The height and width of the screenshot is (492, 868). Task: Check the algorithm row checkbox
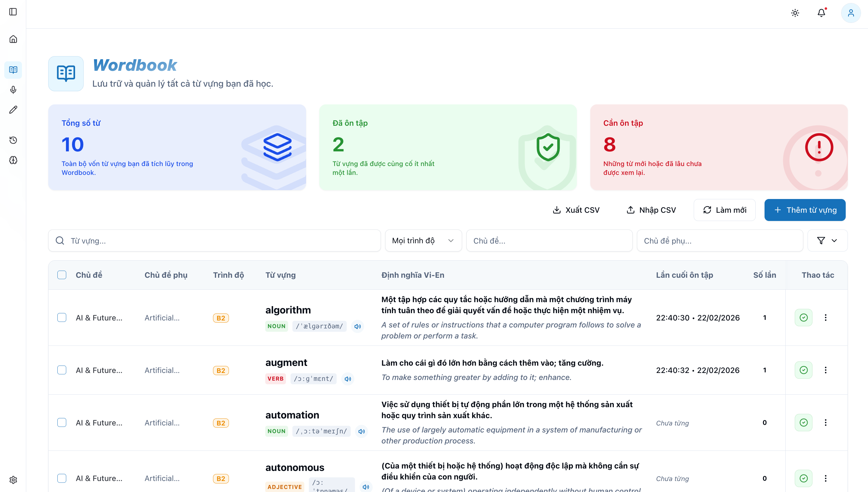pyautogui.click(x=62, y=317)
